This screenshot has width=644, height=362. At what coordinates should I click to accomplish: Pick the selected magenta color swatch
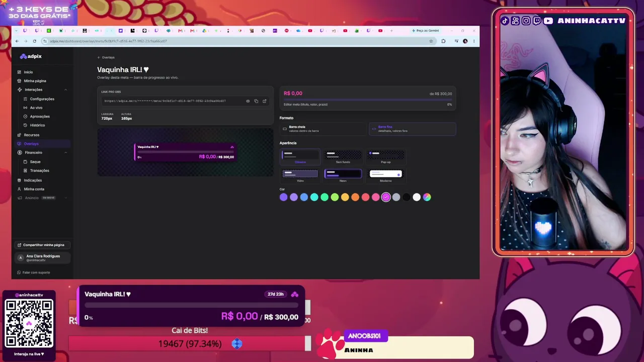click(x=386, y=197)
